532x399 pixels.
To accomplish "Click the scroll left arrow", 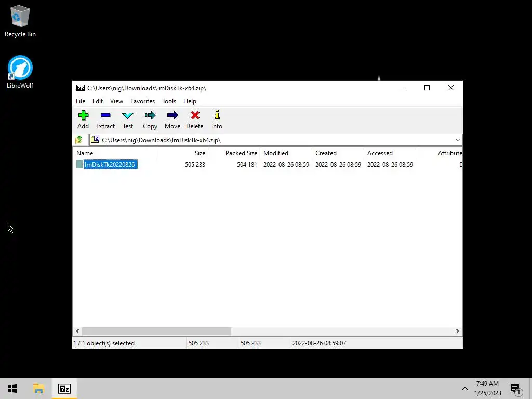I will coord(78,331).
